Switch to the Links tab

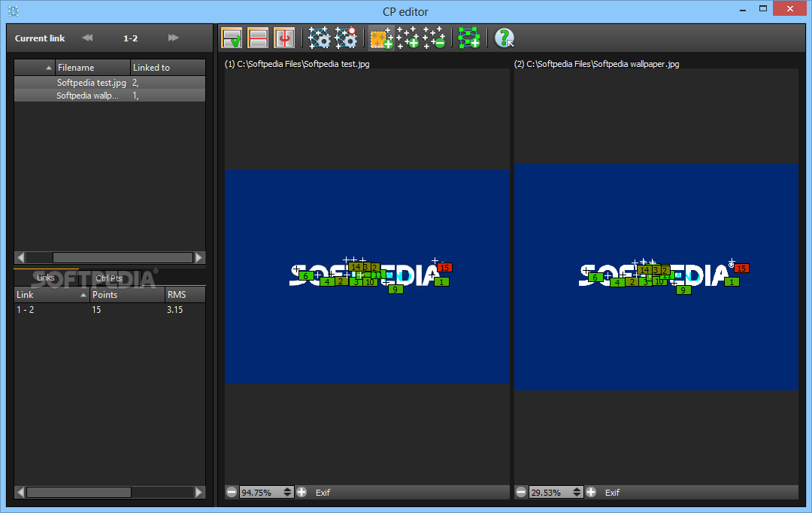click(46, 278)
